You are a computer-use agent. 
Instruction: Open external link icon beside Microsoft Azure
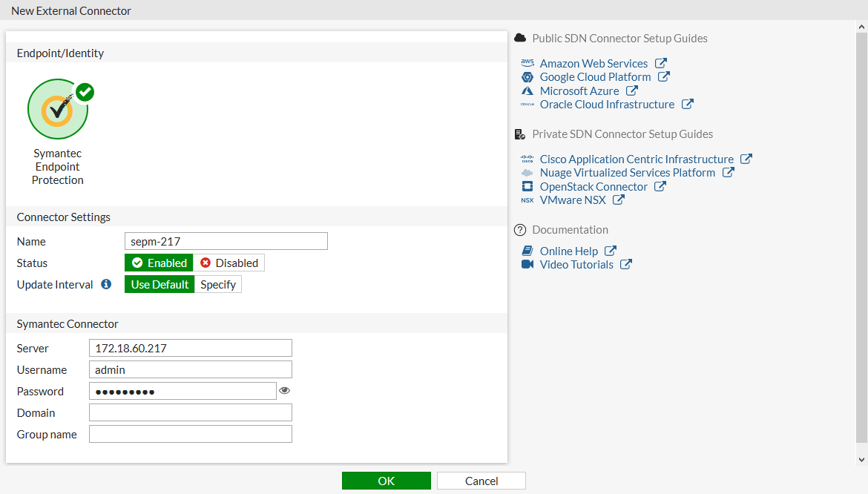[632, 90]
